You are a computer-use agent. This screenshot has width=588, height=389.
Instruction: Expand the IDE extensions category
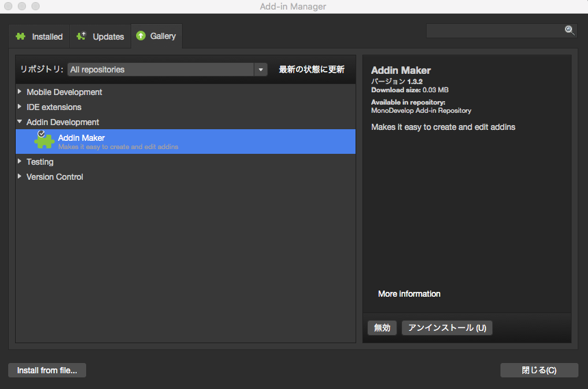(20, 107)
